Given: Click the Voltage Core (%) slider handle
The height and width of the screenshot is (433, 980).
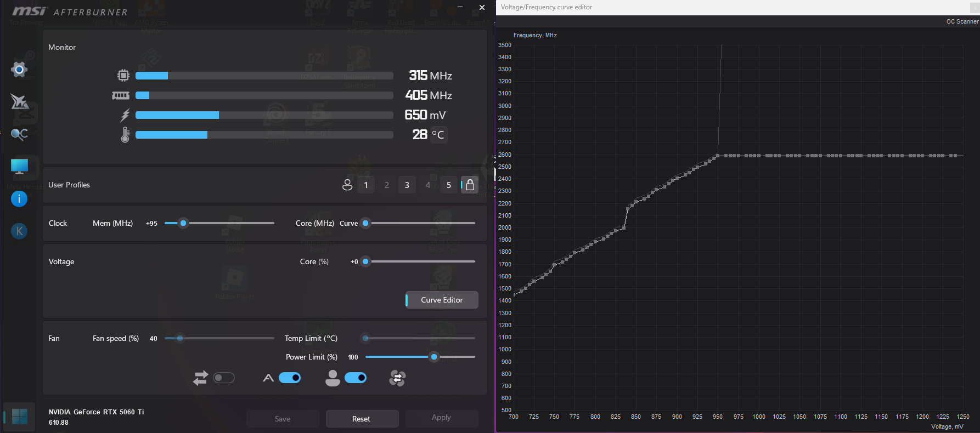Looking at the screenshot, I should click(365, 261).
